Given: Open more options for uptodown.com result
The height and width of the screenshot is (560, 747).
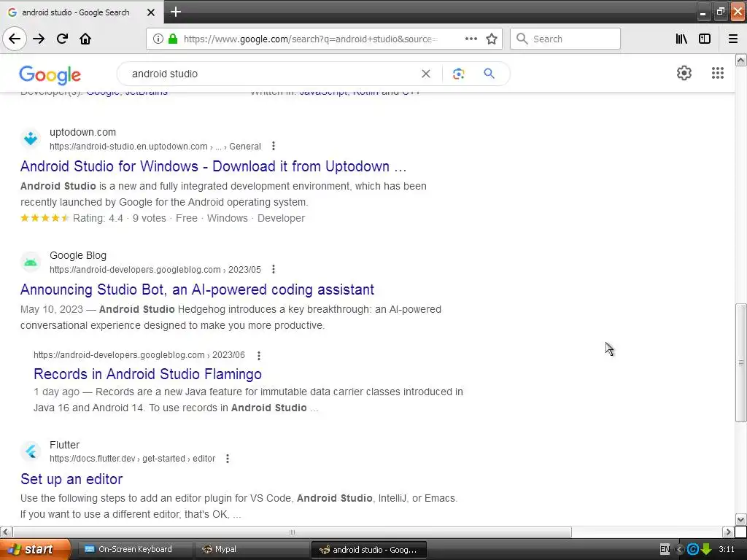Looking at the screenshot, I should click(274, 146).
